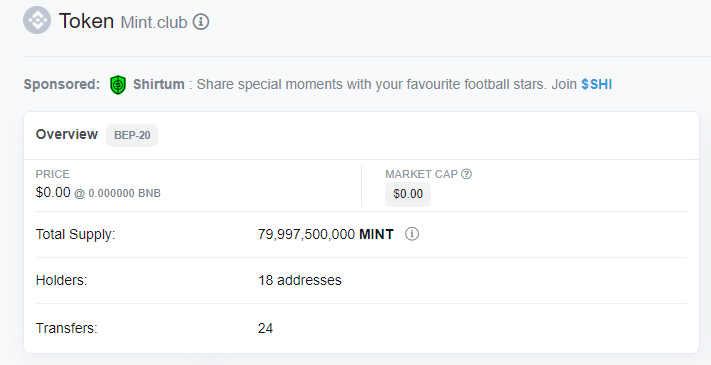
Task: Open the info icon beside Mint.club
Action: click(x=201, y=21)
